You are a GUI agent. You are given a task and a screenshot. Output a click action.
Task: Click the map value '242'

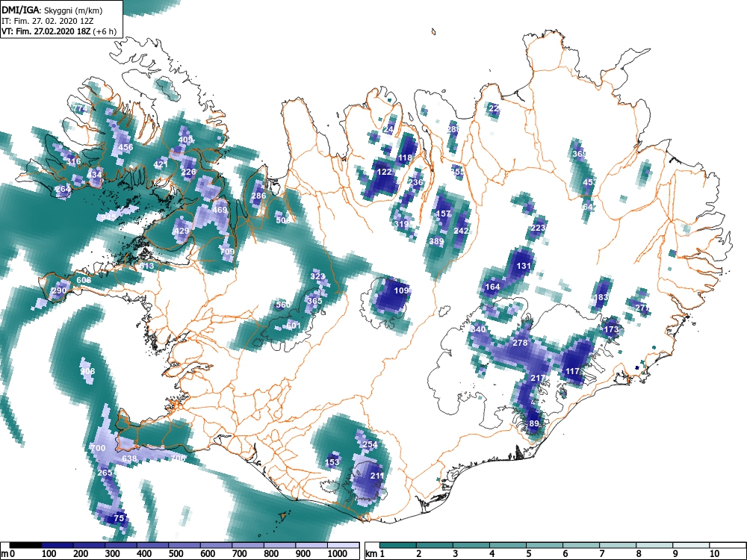coord(461,231)
